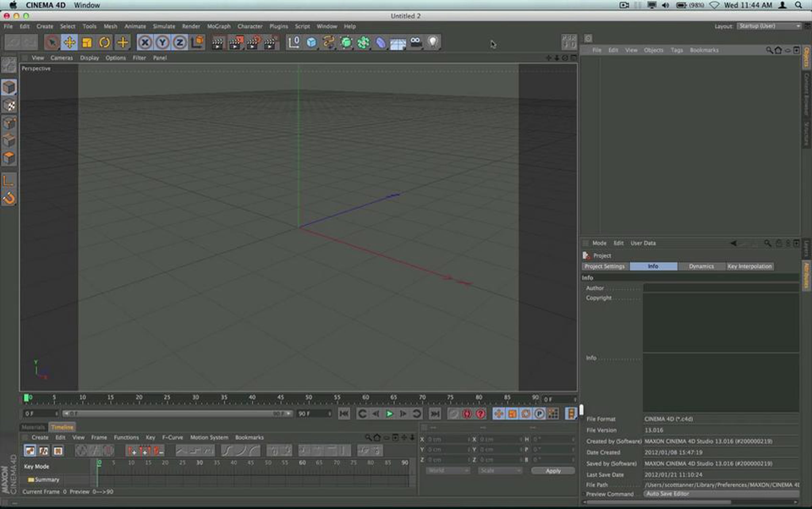The height and width of the screenshot is (509, 812).
Task: Open the Layout Startup dropdown
Action: tap(769, 26)
